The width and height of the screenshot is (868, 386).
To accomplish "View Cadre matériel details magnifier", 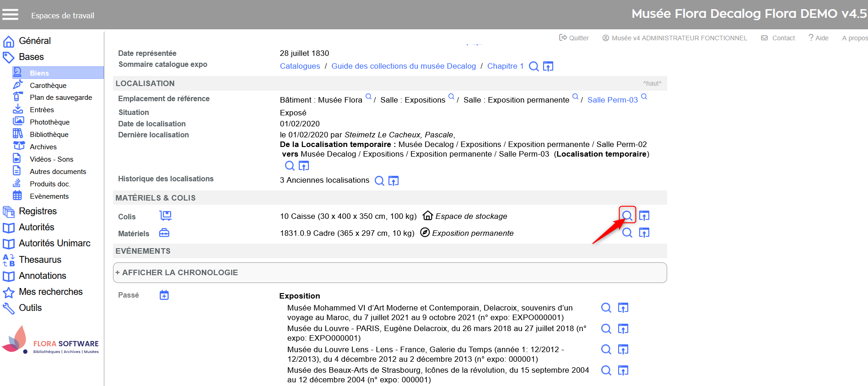I will pyautogui.click(x=627, y=233).
